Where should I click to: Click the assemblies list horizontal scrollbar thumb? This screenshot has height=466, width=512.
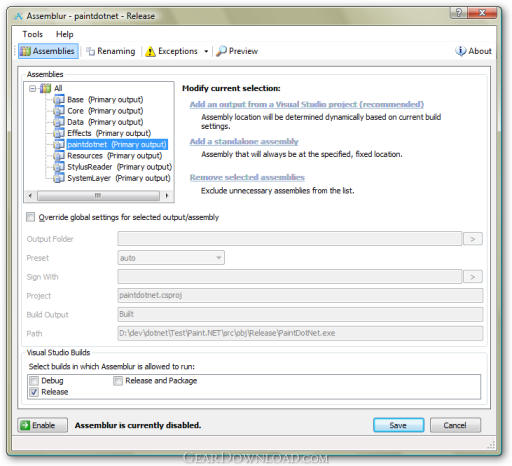point(98,195)
